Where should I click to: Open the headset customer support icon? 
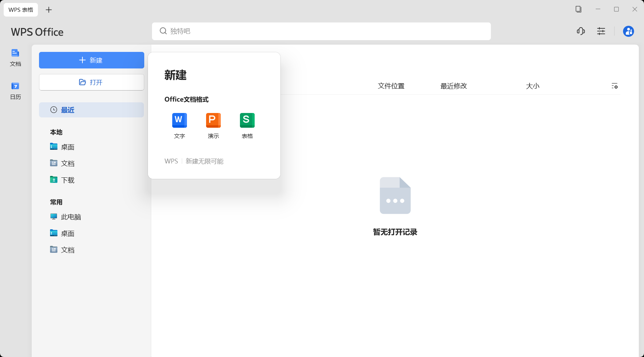[x=581, y=31]
